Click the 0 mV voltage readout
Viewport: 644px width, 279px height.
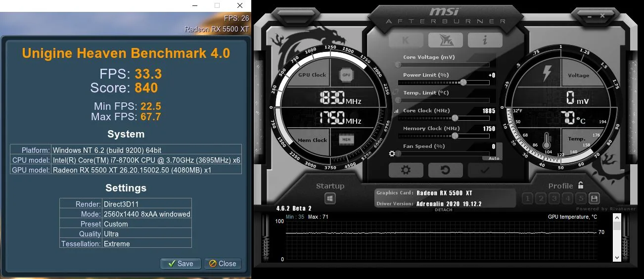pyautogui.click(x=578, y=98)
